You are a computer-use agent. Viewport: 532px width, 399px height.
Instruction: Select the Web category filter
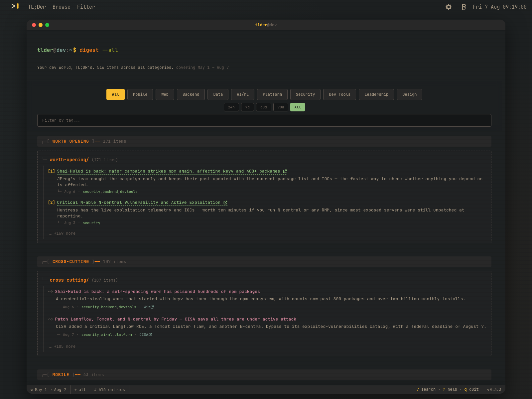click(x=165, y=94)
